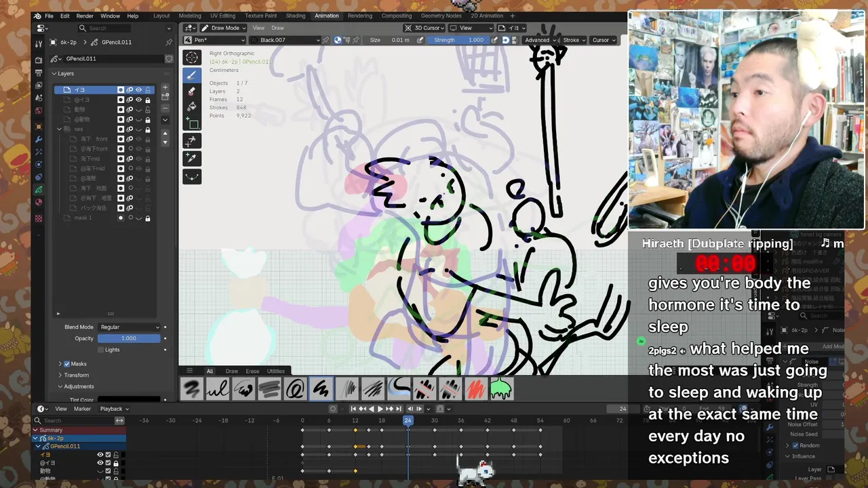Toggle onion skinning for the イヨ layer
868x488 pixels.
(x=130, y=89)
